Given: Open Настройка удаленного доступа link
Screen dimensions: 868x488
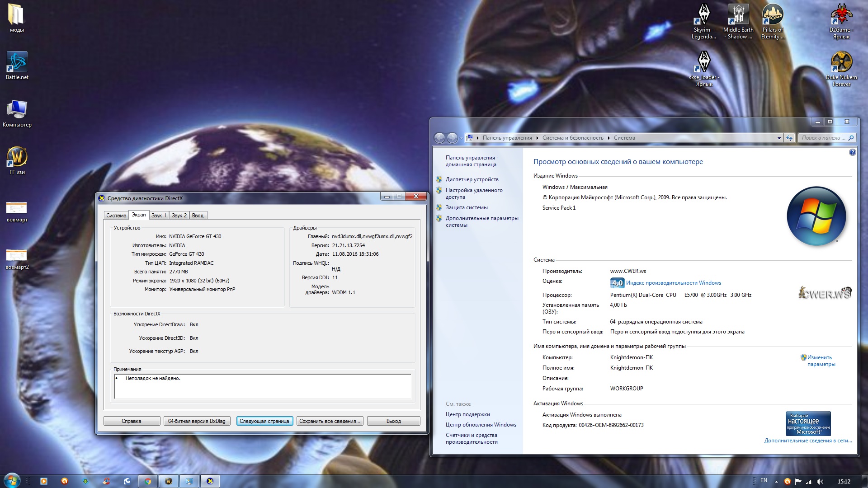Looking at the screenshot, I should (474, 193).
